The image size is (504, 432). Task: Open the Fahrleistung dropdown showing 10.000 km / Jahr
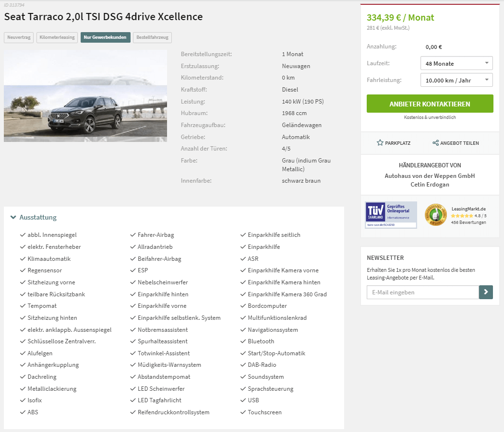click(456, 80)
